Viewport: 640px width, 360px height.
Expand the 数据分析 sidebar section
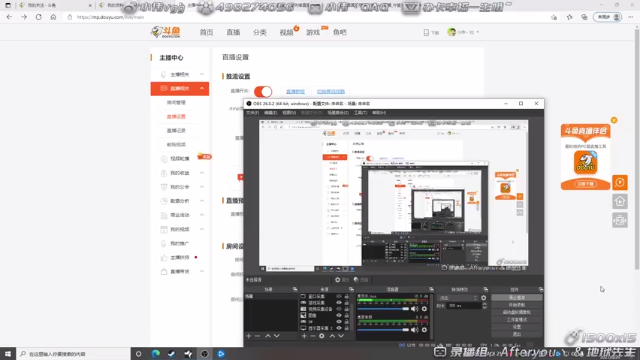pyautogui.click(x=202, y=201)
